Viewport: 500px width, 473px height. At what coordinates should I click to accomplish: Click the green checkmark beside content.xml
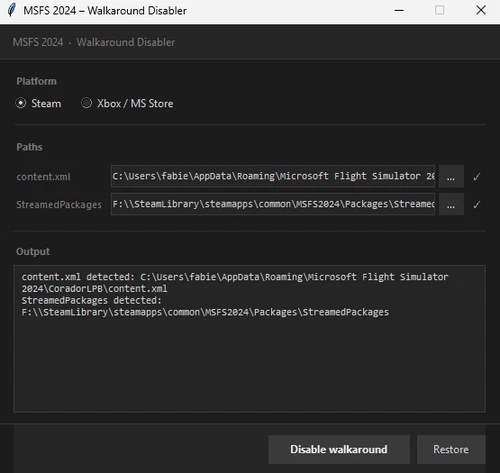click(477, 177)
